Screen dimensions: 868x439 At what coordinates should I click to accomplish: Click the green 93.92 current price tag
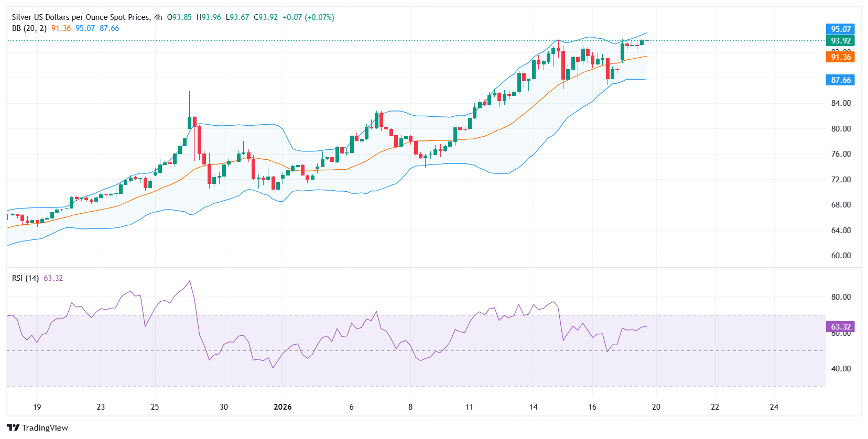(x=840, y=41)
